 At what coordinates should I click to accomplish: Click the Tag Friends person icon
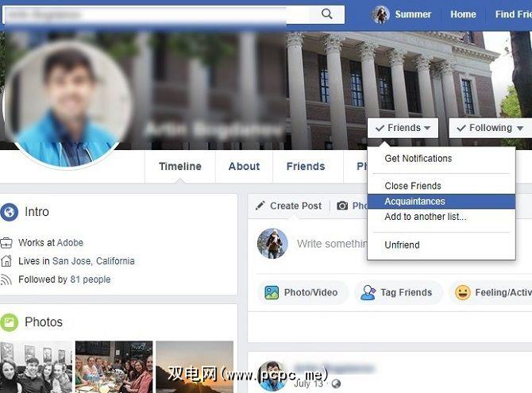click(368, 292)
